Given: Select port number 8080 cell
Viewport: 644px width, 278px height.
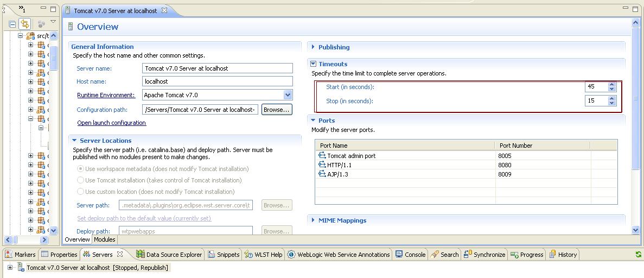Looking at the screenshot, I should pos(543,165).
